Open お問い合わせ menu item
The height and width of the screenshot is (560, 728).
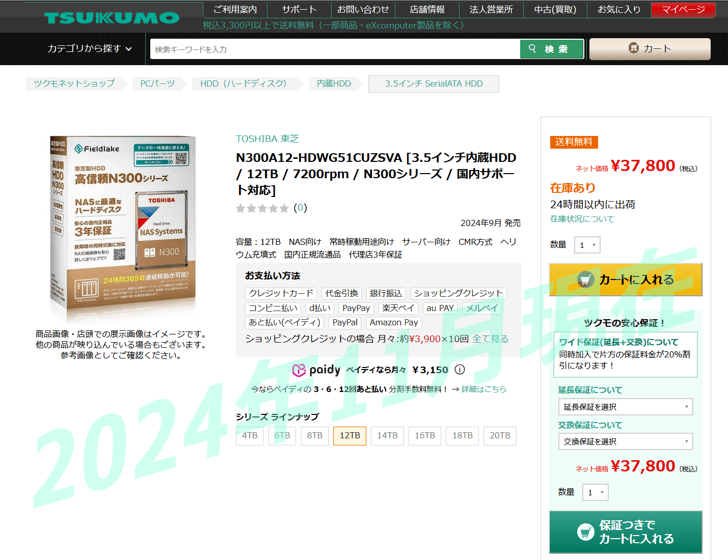(x=363, y=10)
